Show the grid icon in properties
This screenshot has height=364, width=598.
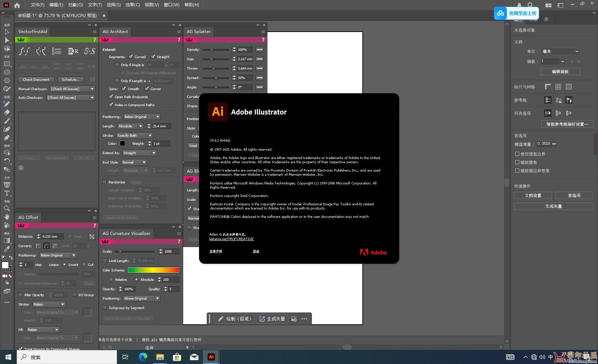[x=558, y=87]
